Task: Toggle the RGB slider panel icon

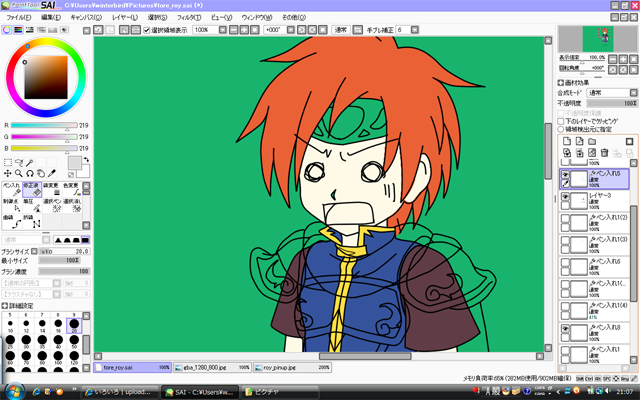Action: point(18,30)
